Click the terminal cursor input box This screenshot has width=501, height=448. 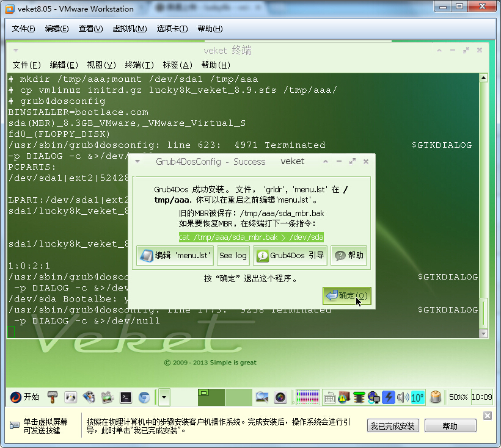point(11,332)
